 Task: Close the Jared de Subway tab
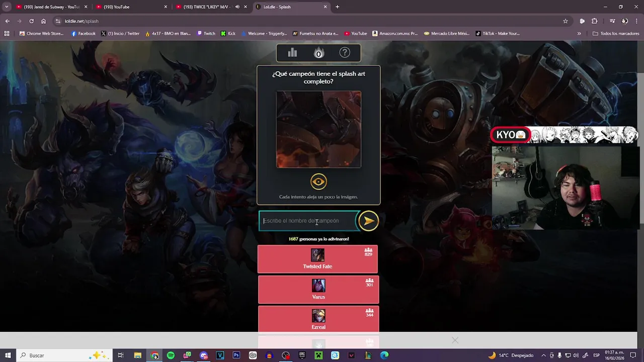pyautogui.click(x=86, y=7)
